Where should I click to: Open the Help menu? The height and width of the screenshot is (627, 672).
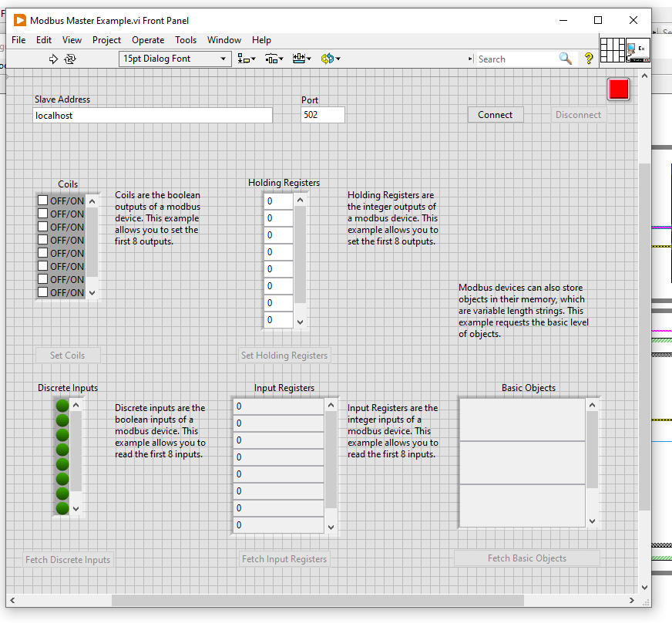(x=261, y=40)
